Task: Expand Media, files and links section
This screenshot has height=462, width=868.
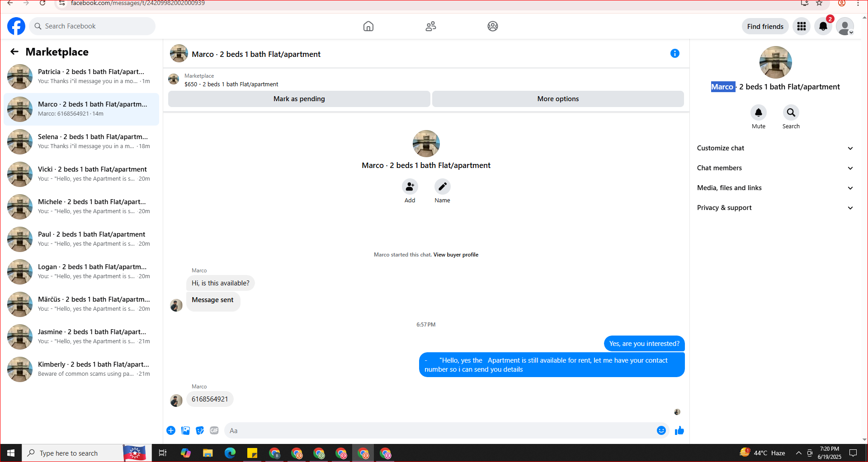Action: click(x=775, y=188)
